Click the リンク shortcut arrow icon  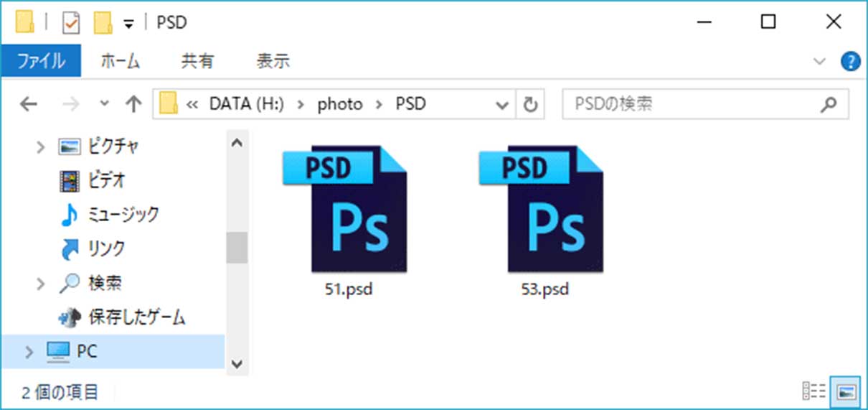point(69,248)
